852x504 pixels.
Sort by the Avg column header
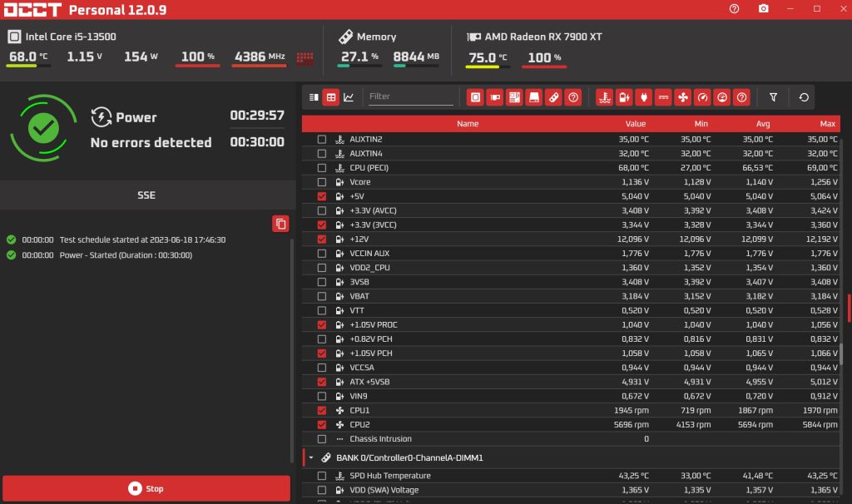763,124
